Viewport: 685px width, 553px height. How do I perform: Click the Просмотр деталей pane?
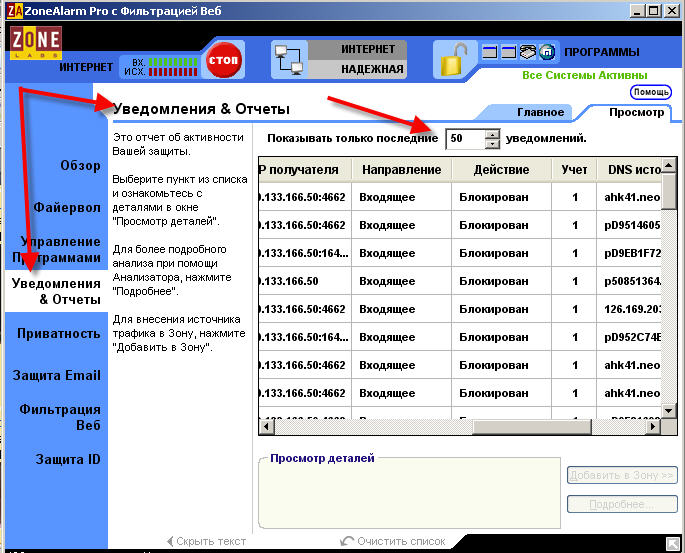[409, 493]
